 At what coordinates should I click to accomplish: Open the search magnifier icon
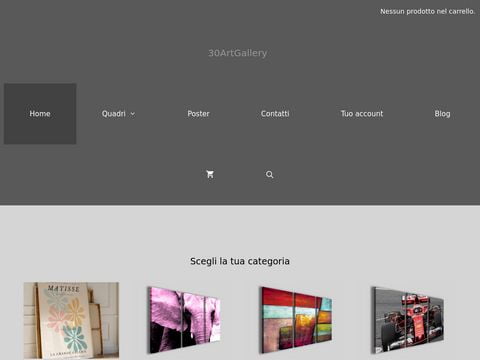coord(269,174)
